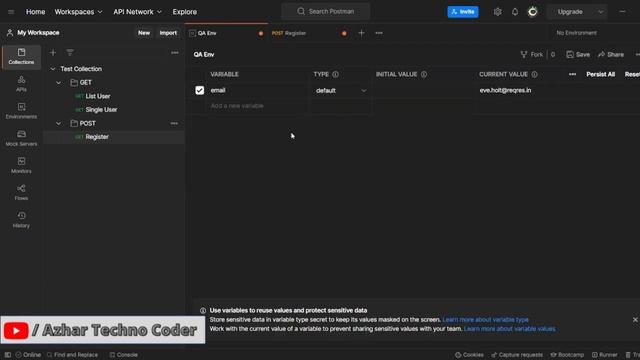Open POST folder more options dots

(x=174, y=123)
